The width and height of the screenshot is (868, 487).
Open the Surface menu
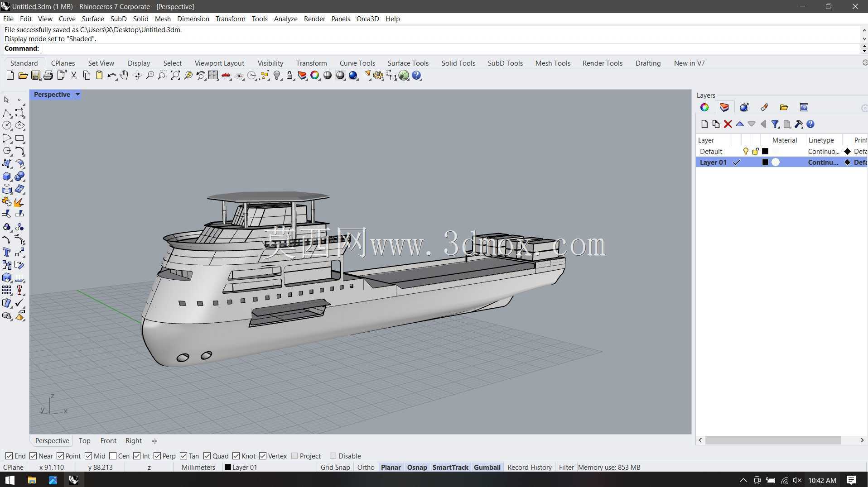93,19
